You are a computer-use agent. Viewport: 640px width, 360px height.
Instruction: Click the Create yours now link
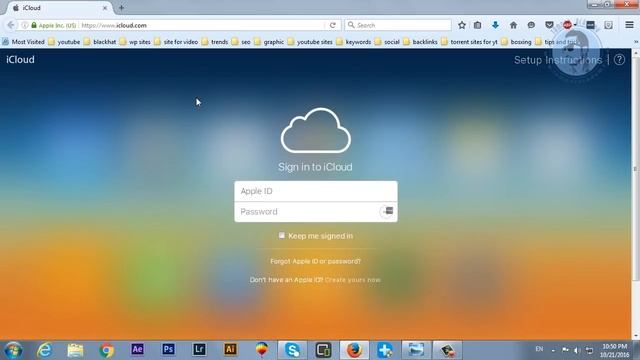[x=353, y=280]
